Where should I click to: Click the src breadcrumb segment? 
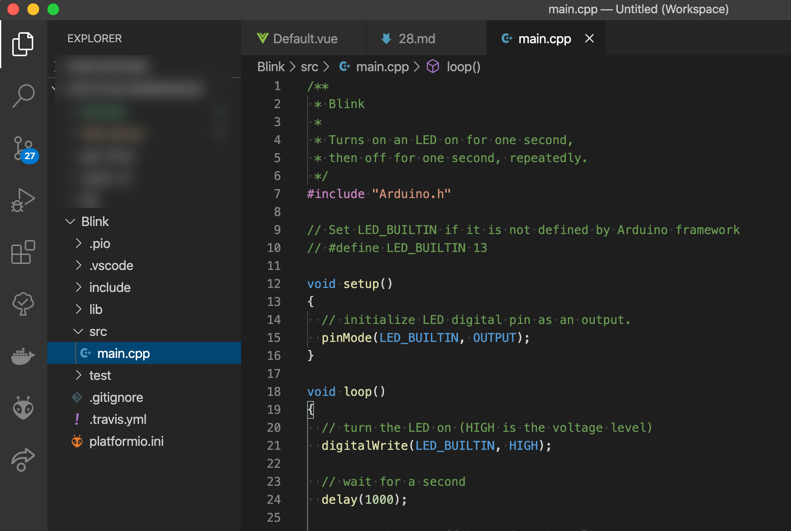point(309,67)
